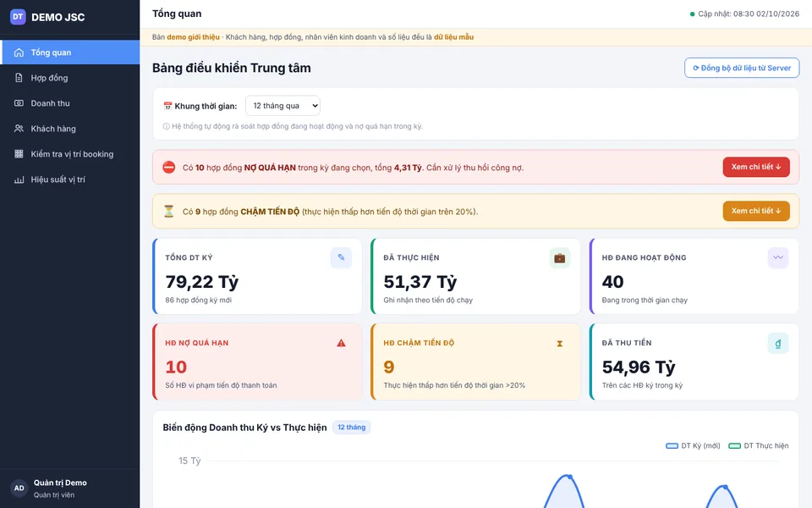Switch to Hiệu suất vị trí

(70, 179)
